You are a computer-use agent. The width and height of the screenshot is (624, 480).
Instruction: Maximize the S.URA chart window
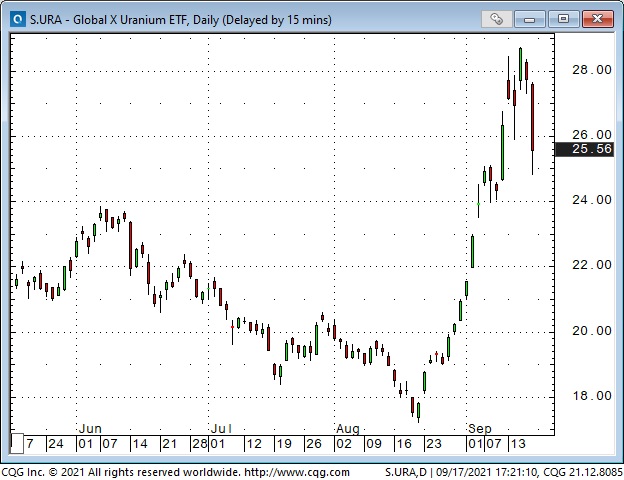coord(563,19)
